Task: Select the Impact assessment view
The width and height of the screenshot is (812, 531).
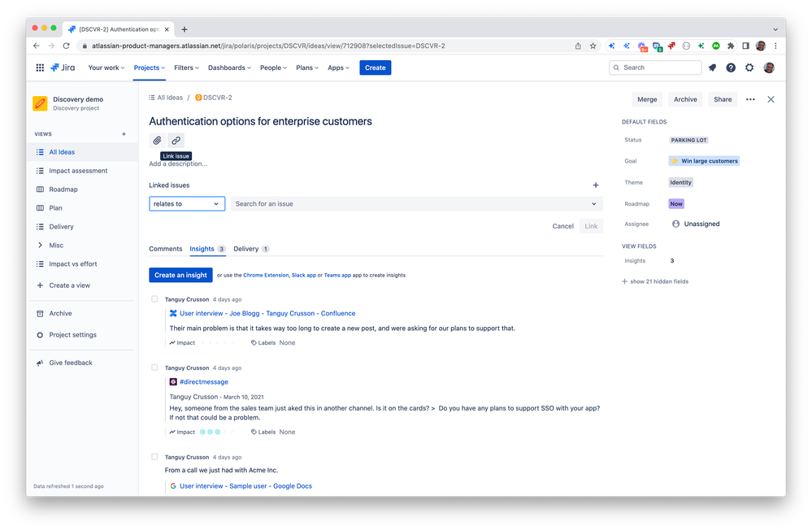Action: pyautogui.click(x=78, y=171)
